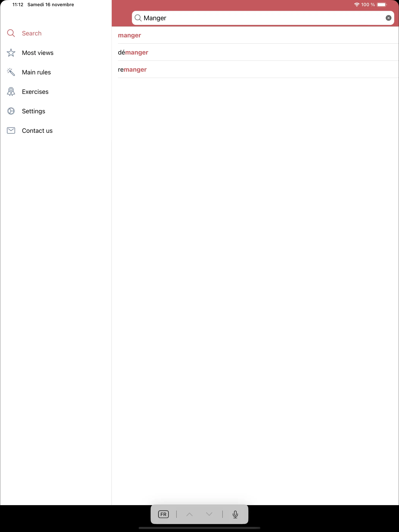Tap microphone icon in keyboard toolbar
This screenshot has width=399, height=532.
[235, 514]
